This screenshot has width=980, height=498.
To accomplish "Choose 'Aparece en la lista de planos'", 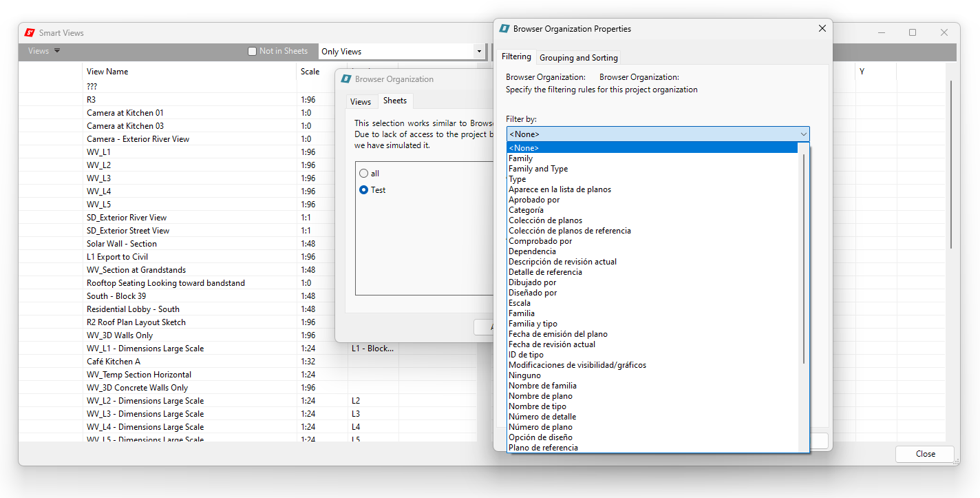I will 652,189.
